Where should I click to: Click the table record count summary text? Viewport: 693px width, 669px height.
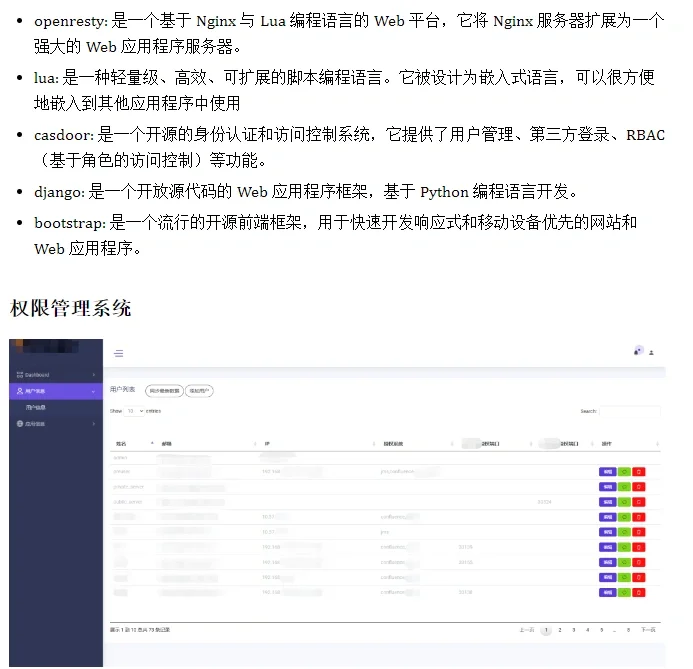(x=140, y=630)
